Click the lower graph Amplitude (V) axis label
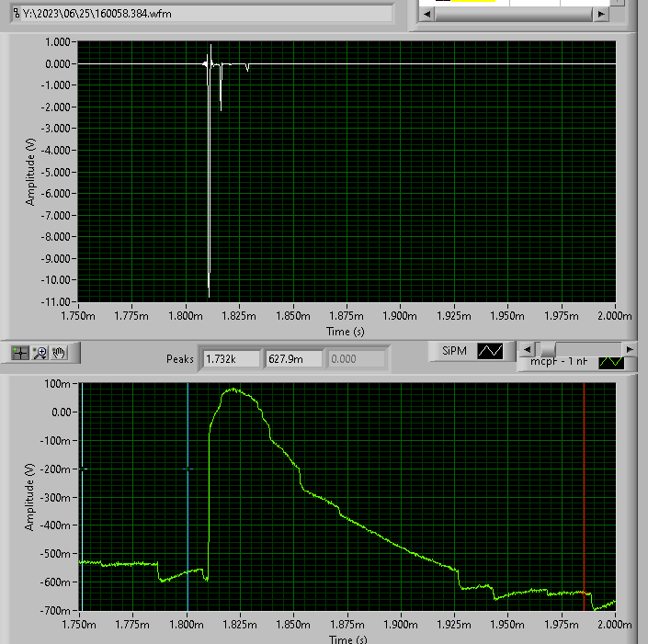The height and width of the screenshot is (644, 648). pyautogui.click(x=29, y=497)
